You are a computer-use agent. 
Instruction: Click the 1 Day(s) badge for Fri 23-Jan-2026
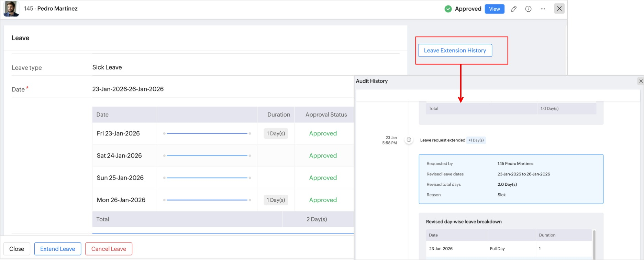click(x=276, y=133)
